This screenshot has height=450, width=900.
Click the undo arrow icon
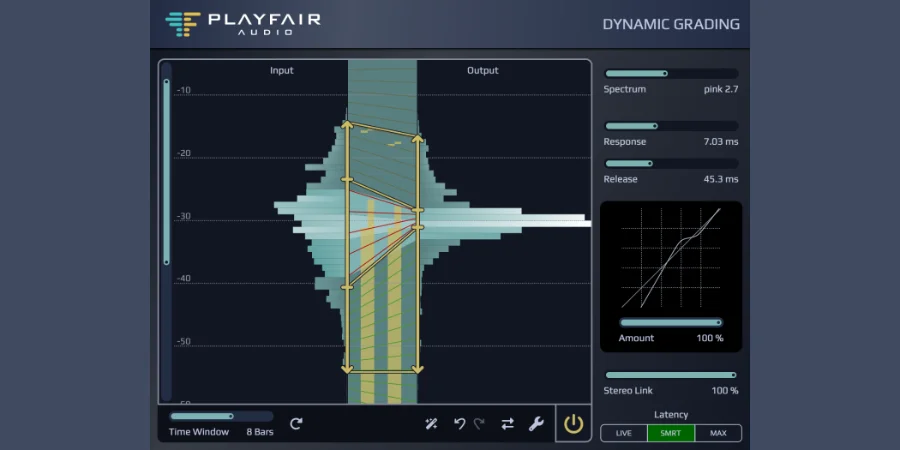pyautogui.click(x=459, y=424)
